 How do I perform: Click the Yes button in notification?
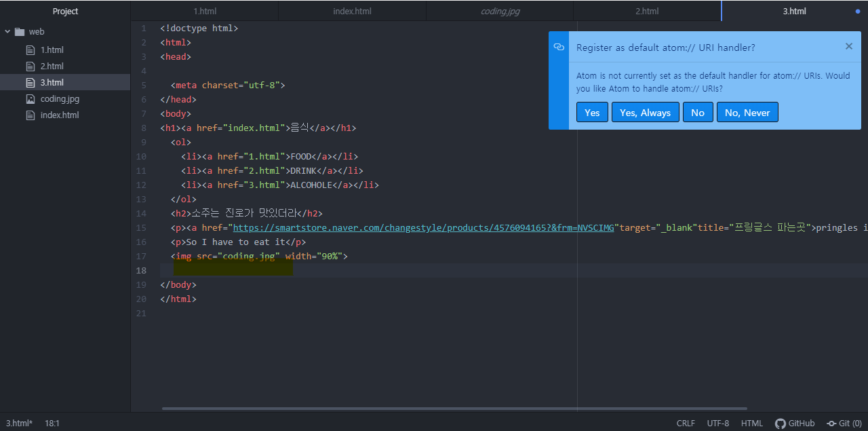click(592, 113)
